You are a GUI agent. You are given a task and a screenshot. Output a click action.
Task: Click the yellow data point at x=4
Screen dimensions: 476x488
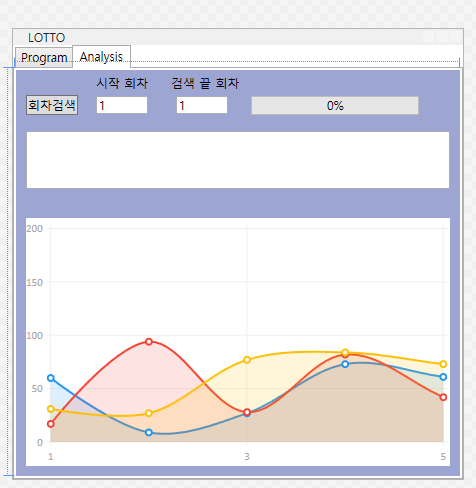coord(345,352)
